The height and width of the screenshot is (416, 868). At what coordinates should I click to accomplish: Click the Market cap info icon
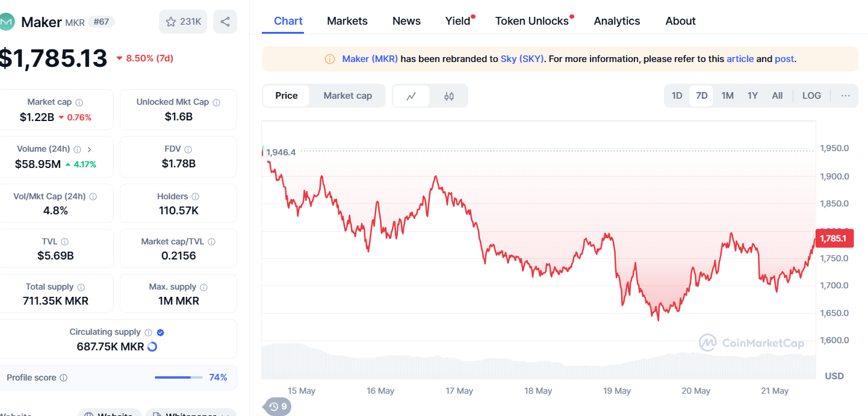tap(79, 102)
